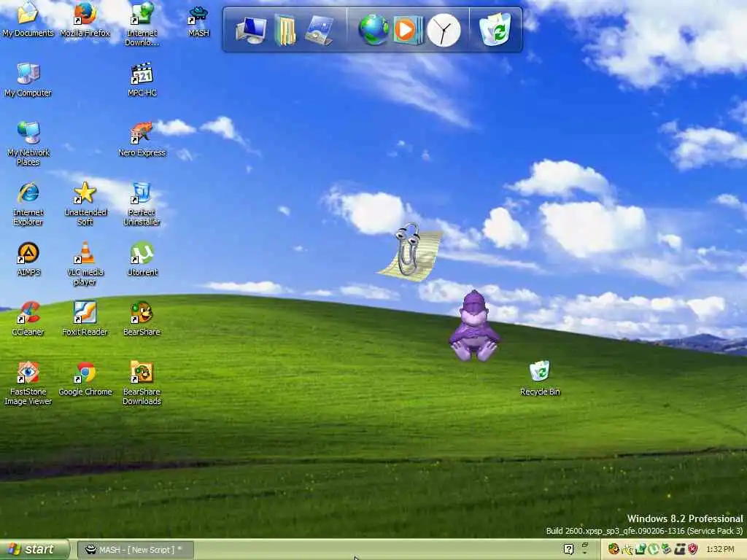
Task: Click the BearShare bear tray icon
Action: coord(613,549)
